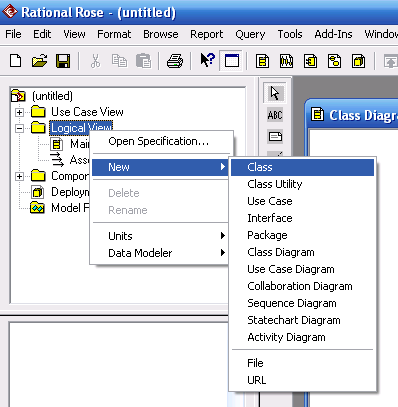Click the Model Properties folder icon
398x407 pixels.
pos(37,208)
